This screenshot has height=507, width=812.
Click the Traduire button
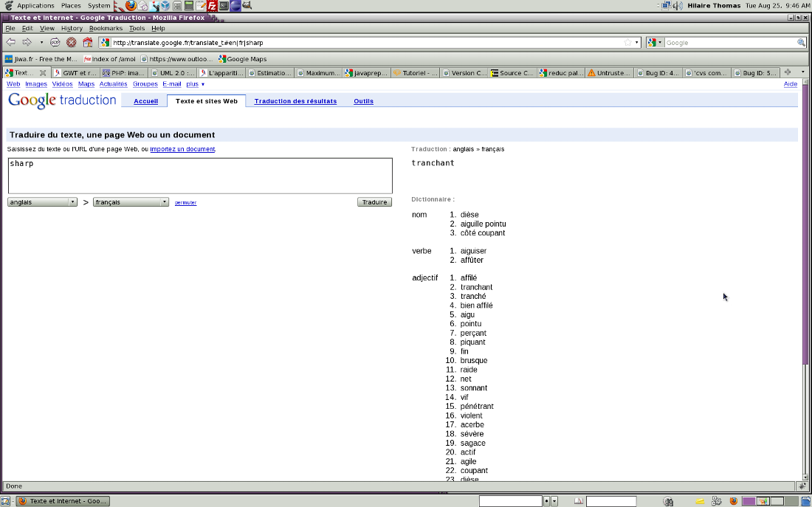374,202
